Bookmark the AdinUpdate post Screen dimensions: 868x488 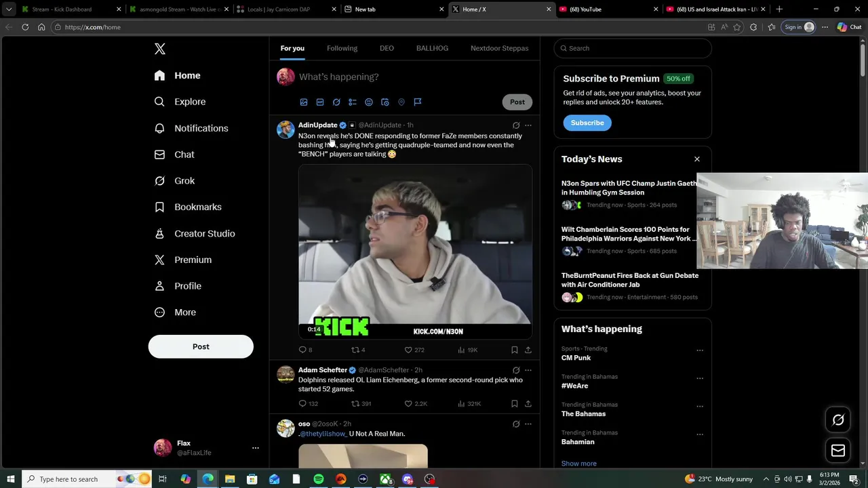pyautogui.click(x=515, y=350)
